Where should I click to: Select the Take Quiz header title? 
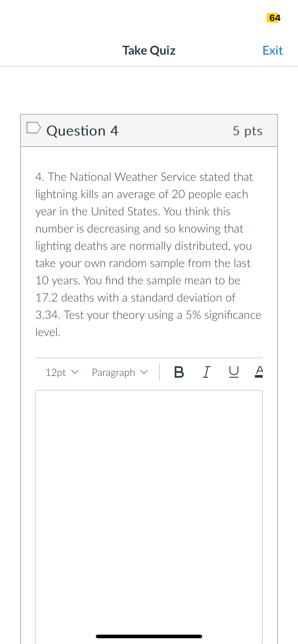pos(149,51)
